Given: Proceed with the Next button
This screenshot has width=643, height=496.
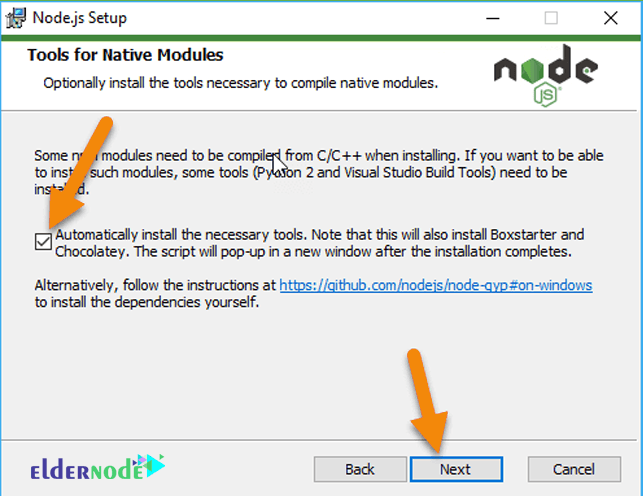Looking at the screenshot, I should (456, 469).
